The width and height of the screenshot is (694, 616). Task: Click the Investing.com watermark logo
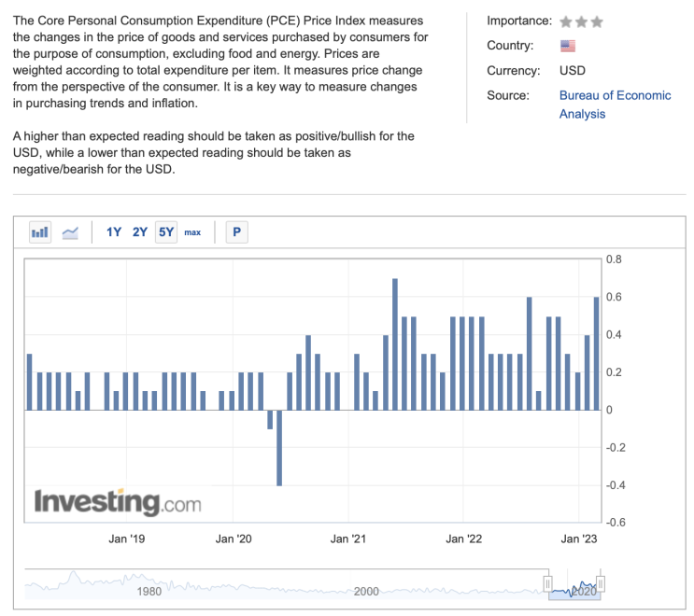(x=118, y=501)
